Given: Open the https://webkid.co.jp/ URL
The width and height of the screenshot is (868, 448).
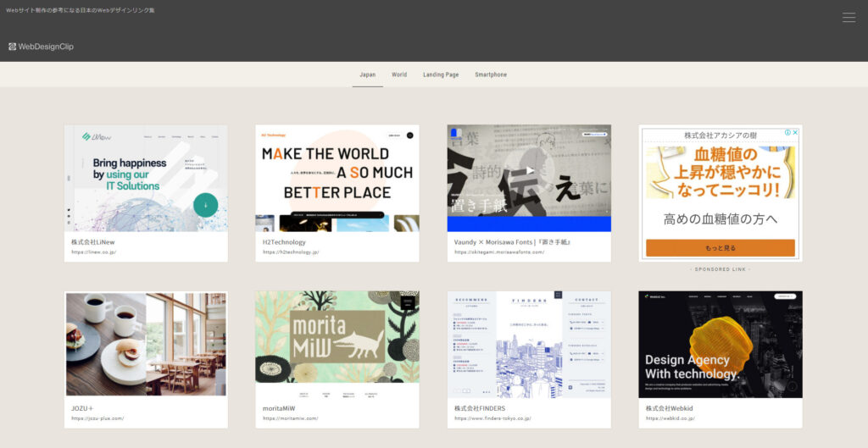Looking at the screenshot, I should pyautogui.click(x=670, y=418).
